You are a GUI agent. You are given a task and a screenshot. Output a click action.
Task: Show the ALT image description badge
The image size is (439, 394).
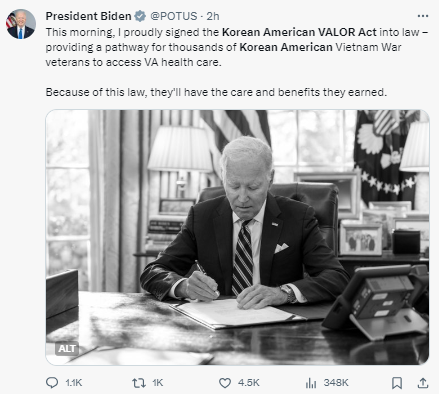pos(67,349)
